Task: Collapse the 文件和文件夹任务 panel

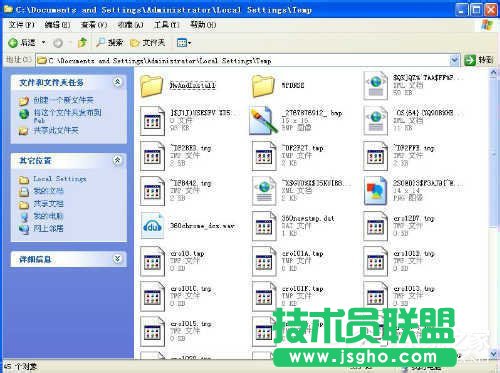Action: coord(117,82)
